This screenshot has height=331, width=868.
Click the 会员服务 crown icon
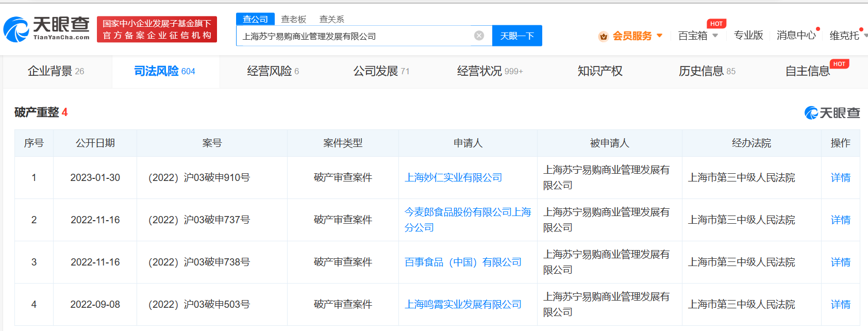(x=603, y=36)
